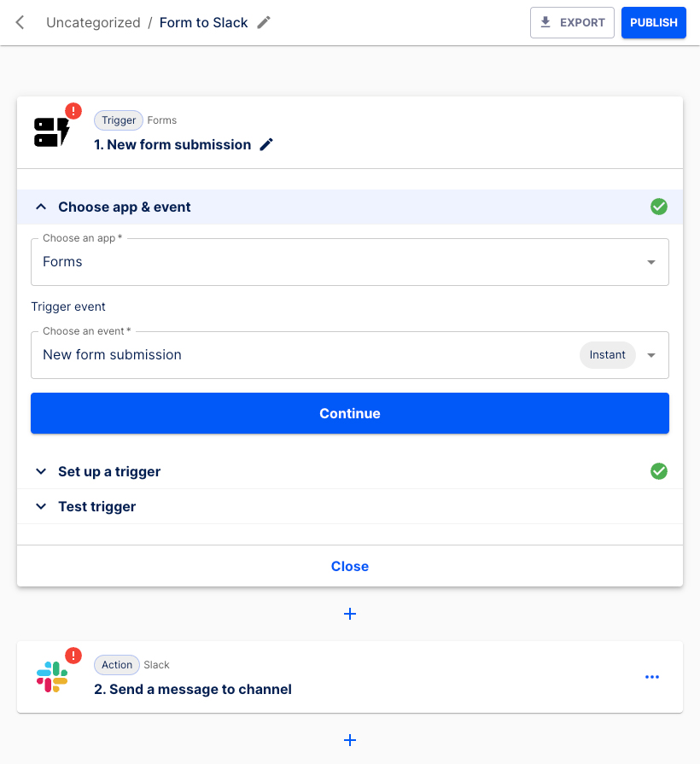This screenshot has height=764, width=700.
Task: Click the Uncategorized breadcrumb link
Action: pos(93,22)
